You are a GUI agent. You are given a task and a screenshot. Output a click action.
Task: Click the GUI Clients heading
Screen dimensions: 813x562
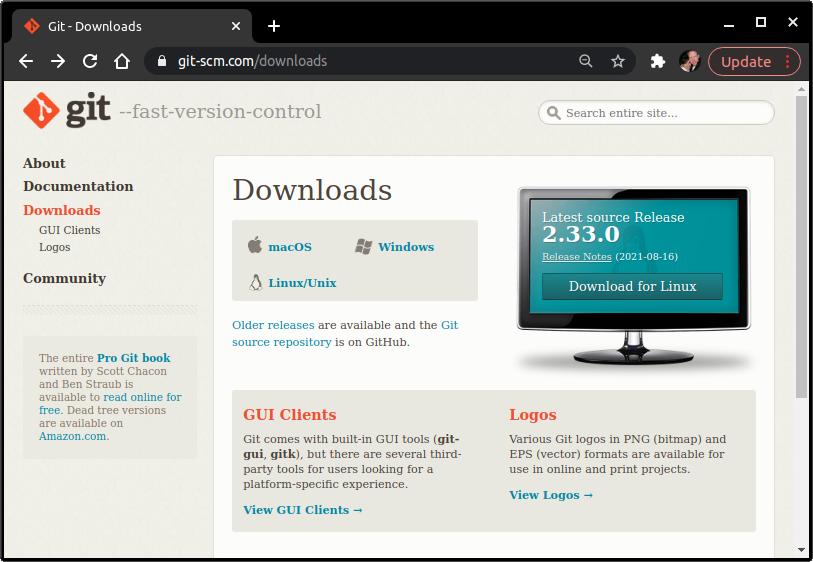coord(290,415)
